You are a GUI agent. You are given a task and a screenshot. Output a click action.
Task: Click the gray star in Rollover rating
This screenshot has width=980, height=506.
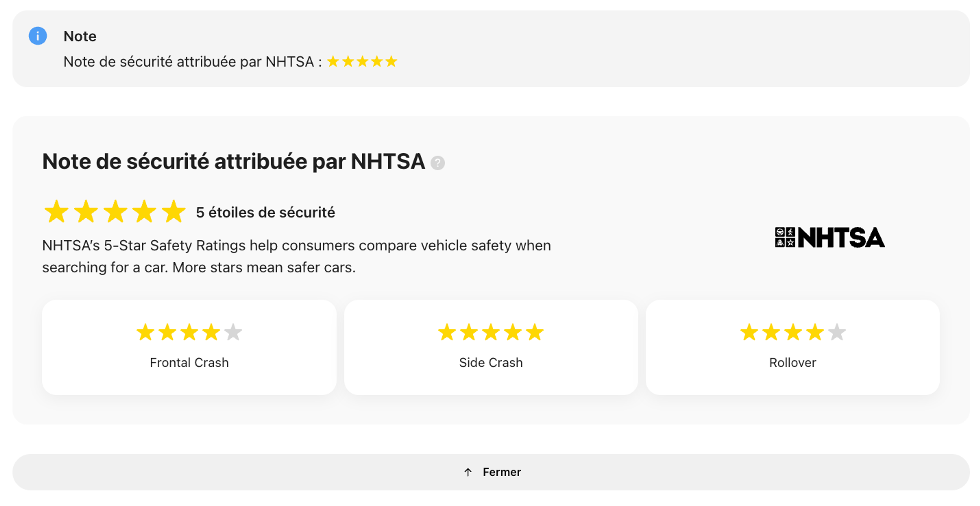837,332
